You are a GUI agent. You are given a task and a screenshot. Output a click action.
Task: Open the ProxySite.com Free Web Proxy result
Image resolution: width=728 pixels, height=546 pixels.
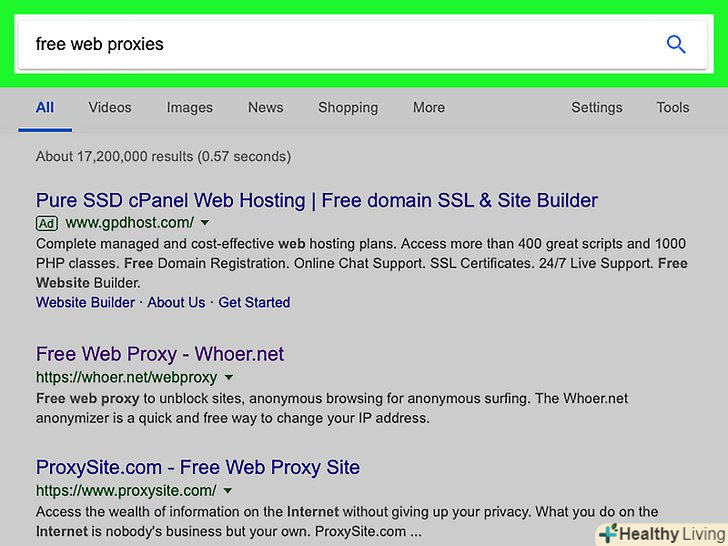tap(197, 467)
